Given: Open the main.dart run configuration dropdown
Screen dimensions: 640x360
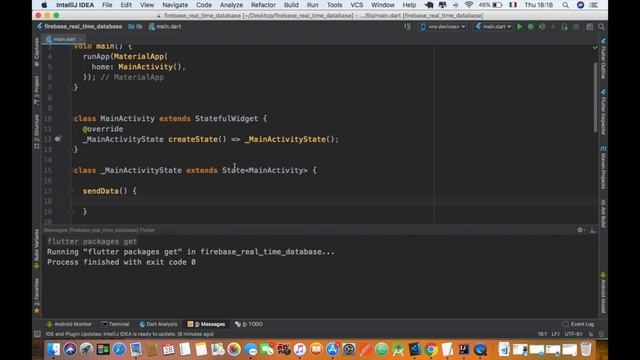Looking at the screenshot, I should coord(493,27).
